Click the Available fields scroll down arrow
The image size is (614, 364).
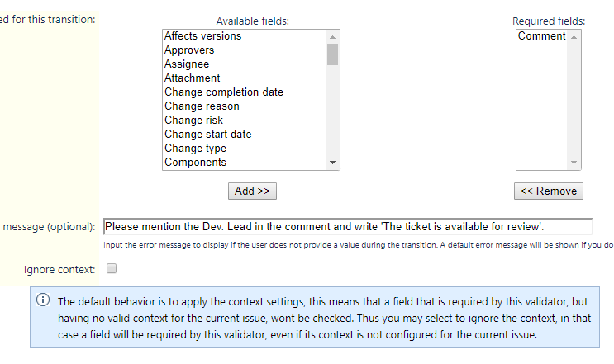pos(332,163)
